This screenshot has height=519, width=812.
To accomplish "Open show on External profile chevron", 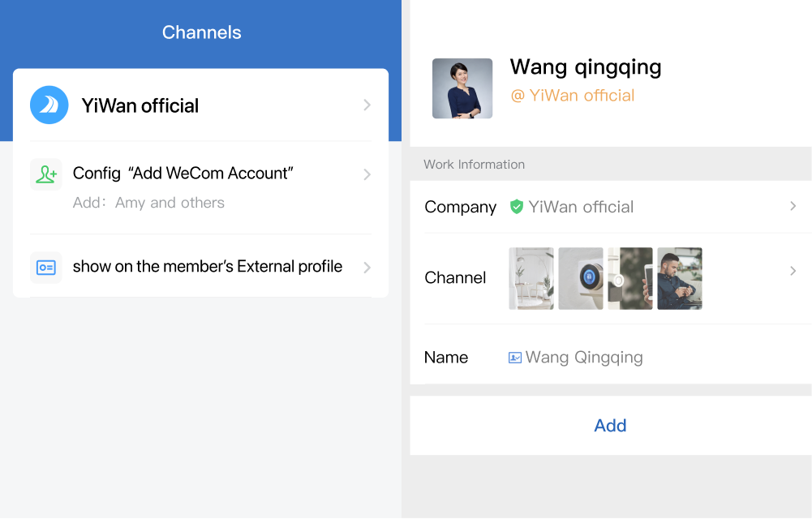I will [367, 268].
